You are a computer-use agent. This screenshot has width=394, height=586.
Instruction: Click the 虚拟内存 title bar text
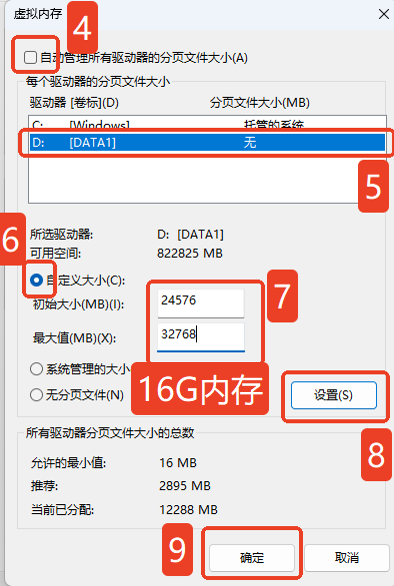[38, 14]
